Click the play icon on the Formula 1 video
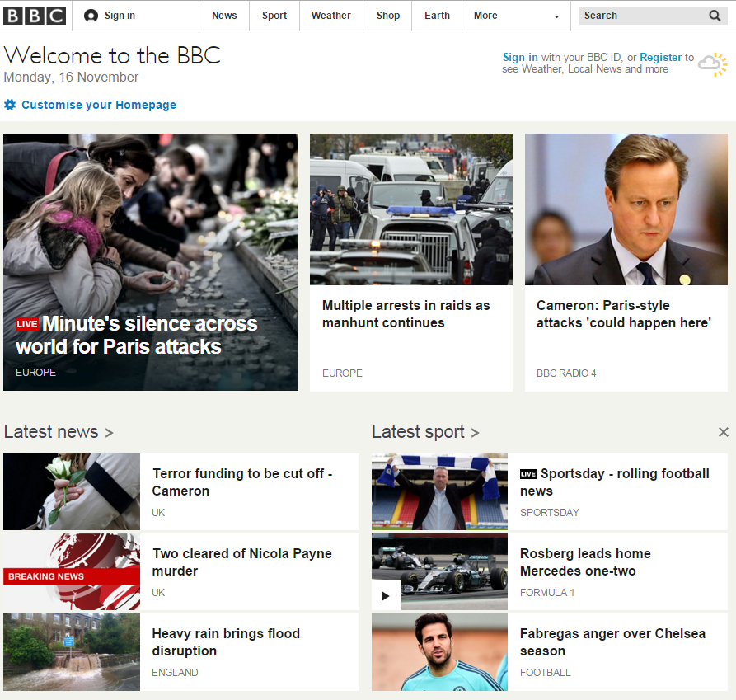Screen dimensions: 736x700 point(386,595)
